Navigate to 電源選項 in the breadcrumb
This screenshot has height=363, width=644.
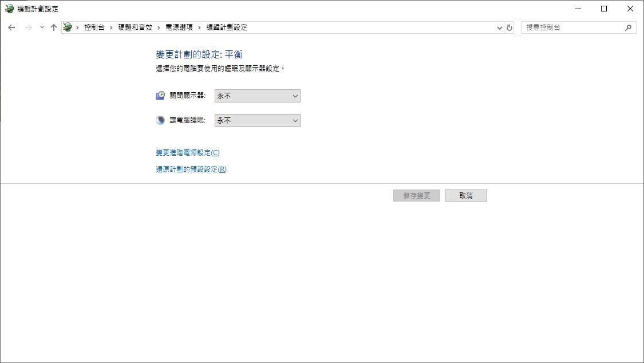(179, 27)
